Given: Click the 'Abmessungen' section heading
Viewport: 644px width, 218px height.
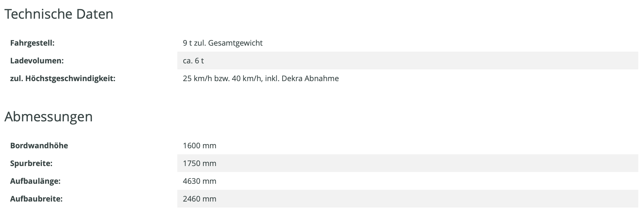Looking at the screenshot, I should click(x=49, y=117).
